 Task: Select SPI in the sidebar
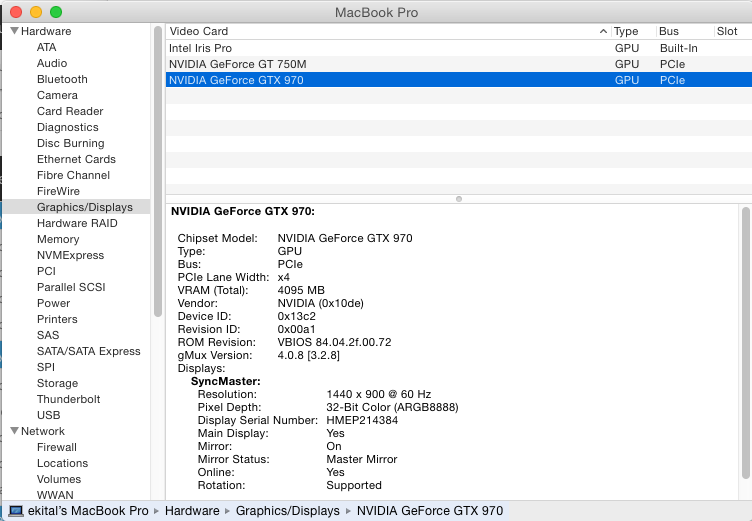46,367
